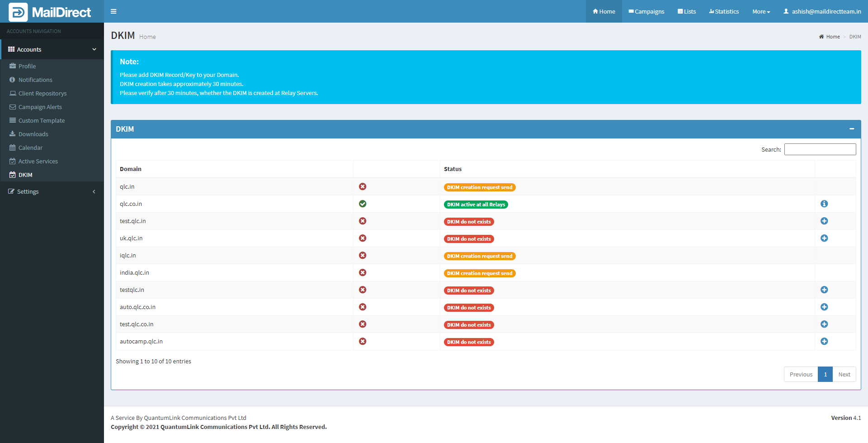
Task: Open Campaign Alerts in the sidebar
Action: [x=40, y=107]
